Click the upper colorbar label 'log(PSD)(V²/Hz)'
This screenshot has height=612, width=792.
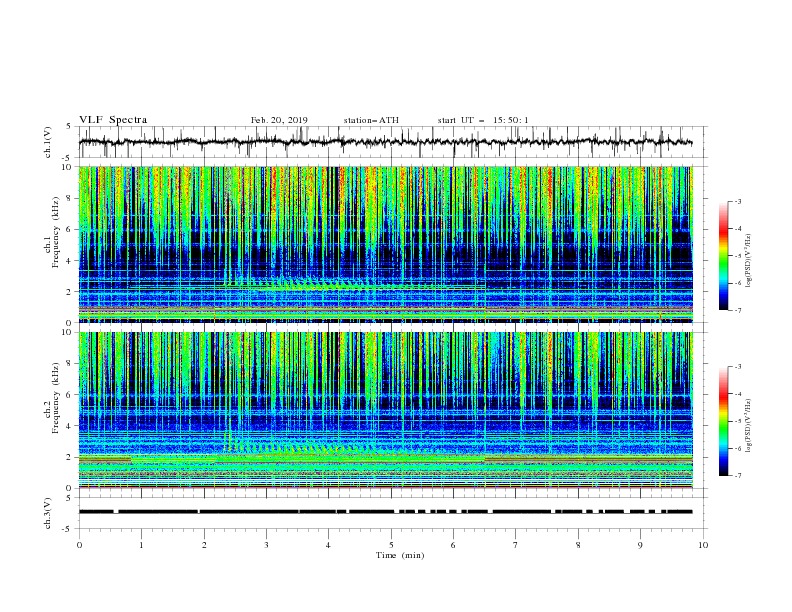point(749,261)
